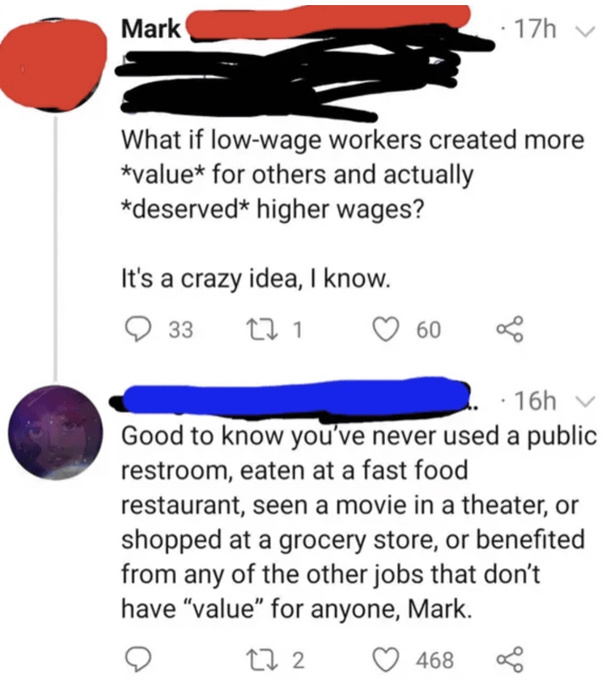This screenshot has width=616, height=689.
Task: Open Mark's display name profile link
Action: (151, 29)
